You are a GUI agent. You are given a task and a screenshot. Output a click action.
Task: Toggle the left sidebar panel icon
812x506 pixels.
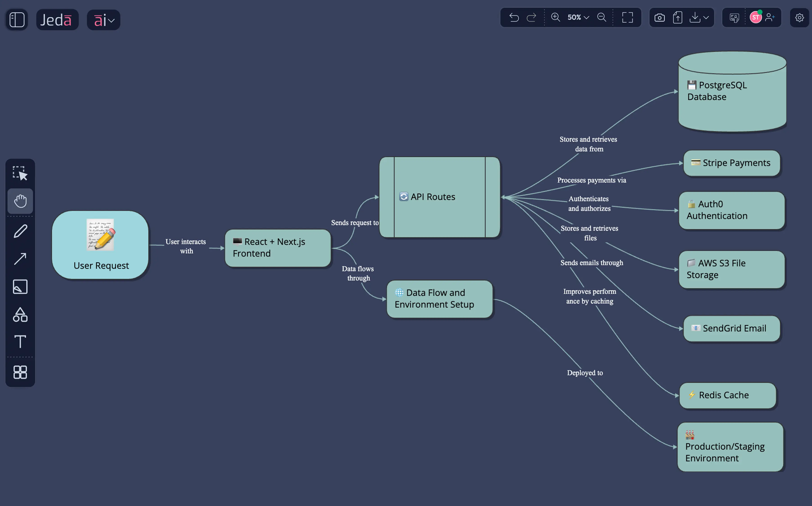click(17, 20)
